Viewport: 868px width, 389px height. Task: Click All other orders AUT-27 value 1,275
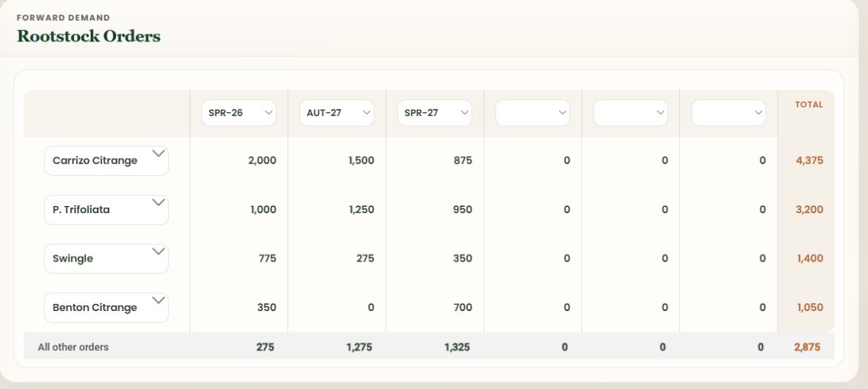[359, 348]
